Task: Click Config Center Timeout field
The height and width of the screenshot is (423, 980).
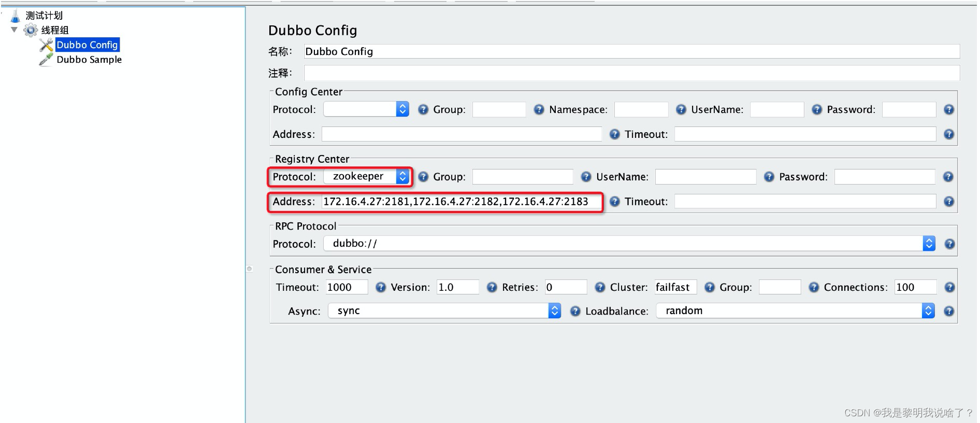Action: (805, 134)
